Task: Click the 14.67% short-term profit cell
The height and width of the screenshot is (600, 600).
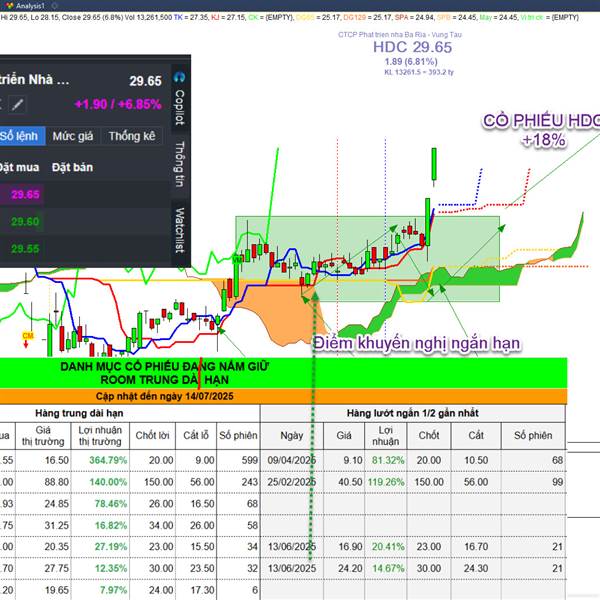Action: (388, 569)
